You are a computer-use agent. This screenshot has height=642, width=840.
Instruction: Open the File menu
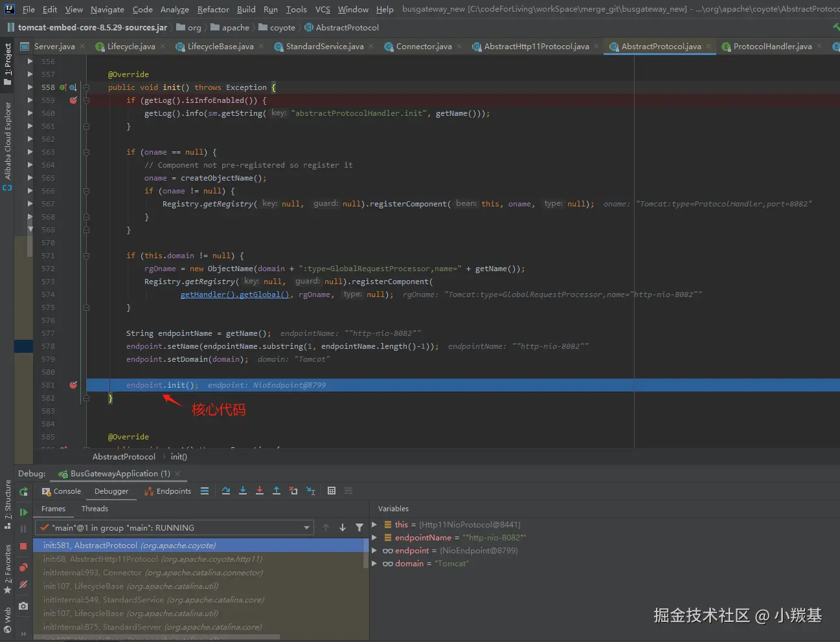pyautogui.click(x=28, y=9)
